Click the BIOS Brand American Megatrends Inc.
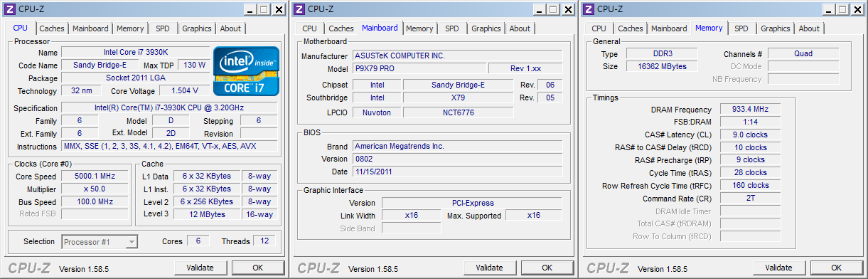The width and height of the screenshot is (868, 279). pos(457,146)
